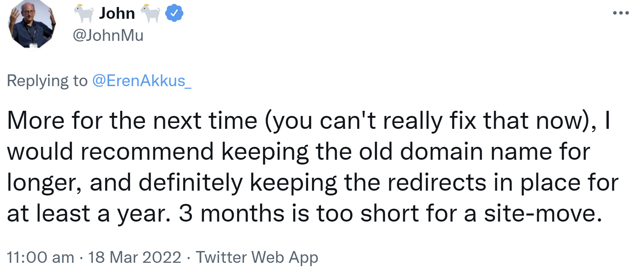Click John's profile avatar photo
The height and width of the screenshot is (279, 644).
[32, 25]
